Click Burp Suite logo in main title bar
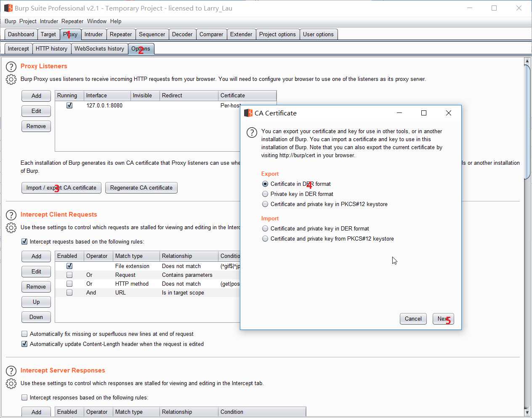This screenshot has height=418, width=532. click(8, 8)
